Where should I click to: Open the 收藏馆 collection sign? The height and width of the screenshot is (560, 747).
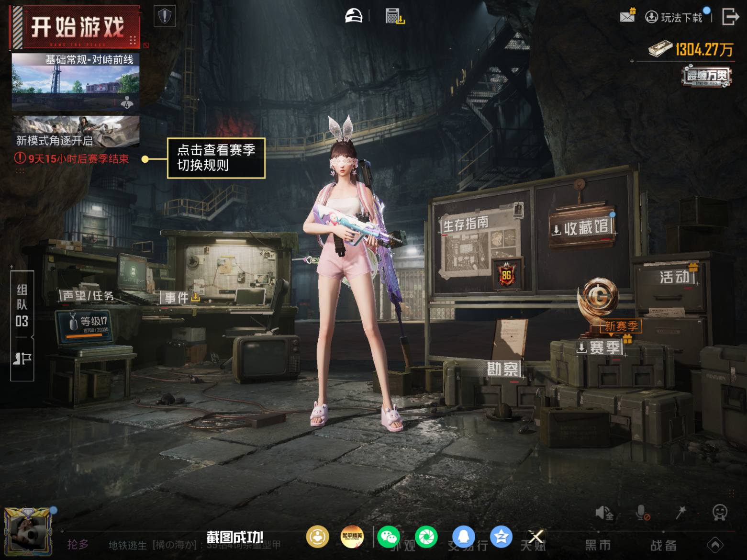coord(581,228)
